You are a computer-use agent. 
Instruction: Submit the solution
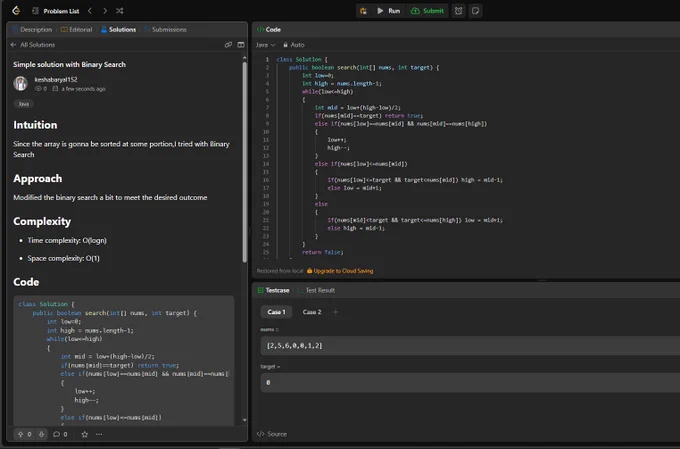coord(428,11)
